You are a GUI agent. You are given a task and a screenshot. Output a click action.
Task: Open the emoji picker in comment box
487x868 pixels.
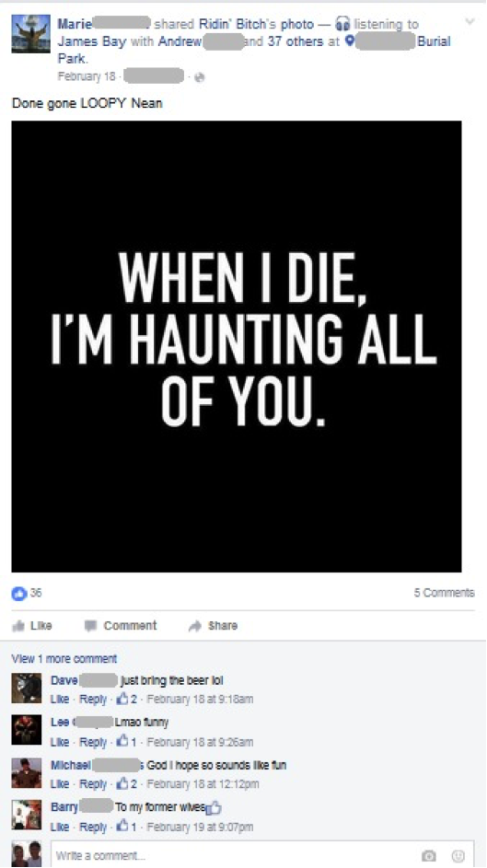458,856
